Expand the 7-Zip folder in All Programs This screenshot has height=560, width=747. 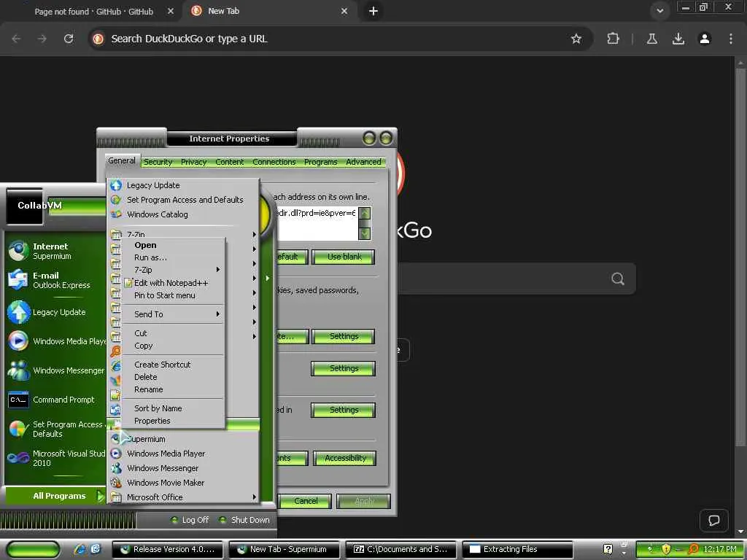click(183, 234)
